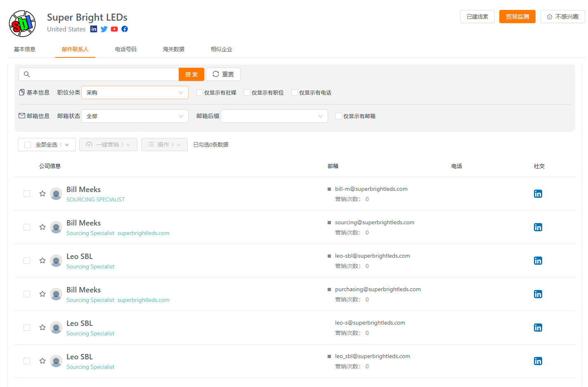Open superbrightleds.com link in purchasing@ contact row

tap(144, 300)
